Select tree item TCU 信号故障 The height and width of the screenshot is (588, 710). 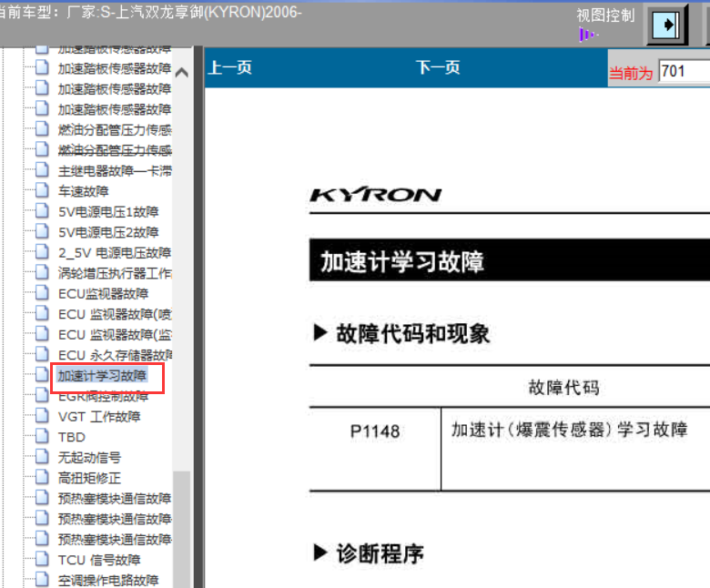tap(99, 560)
